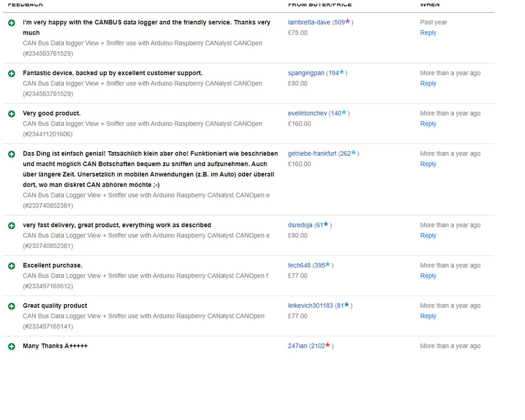
Task: Reply to spangingpan's feedback
Action: 428,84
